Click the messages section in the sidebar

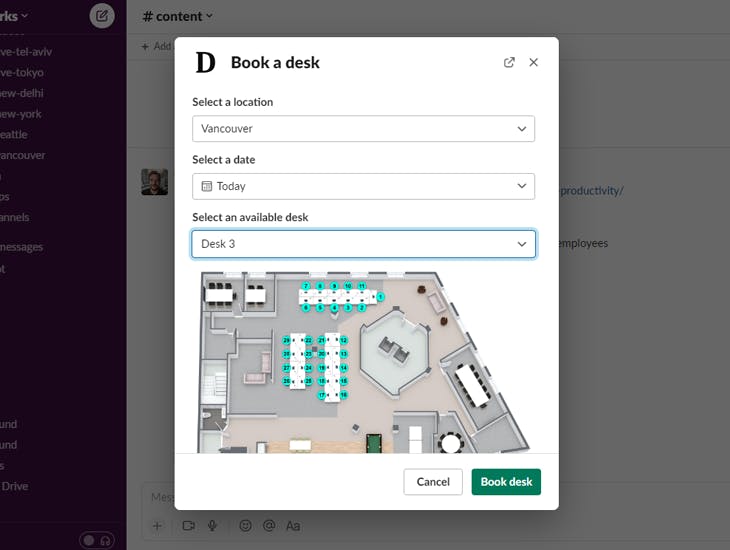click(21, 247)
